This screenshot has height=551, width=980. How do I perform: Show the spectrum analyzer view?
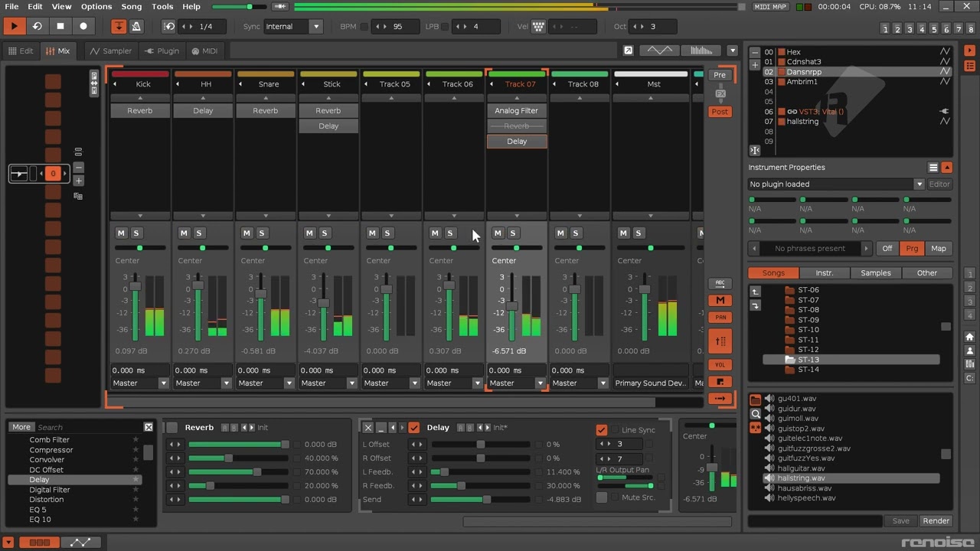701,51
